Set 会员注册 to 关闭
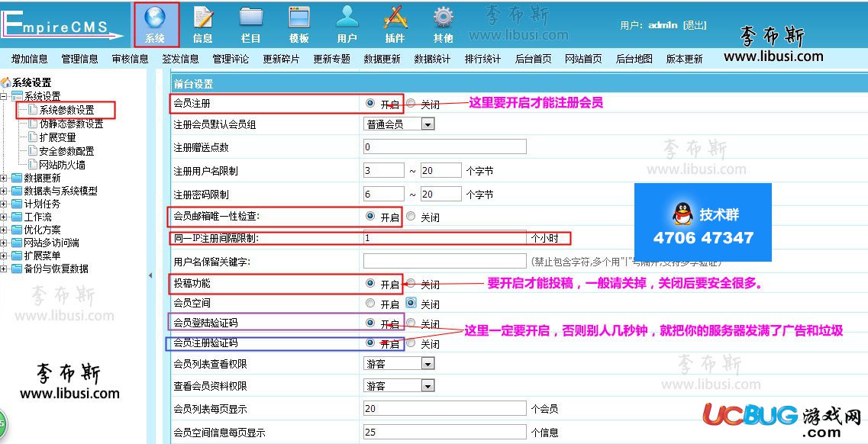This screenshot has width=868, height=444. click(410, 103)
